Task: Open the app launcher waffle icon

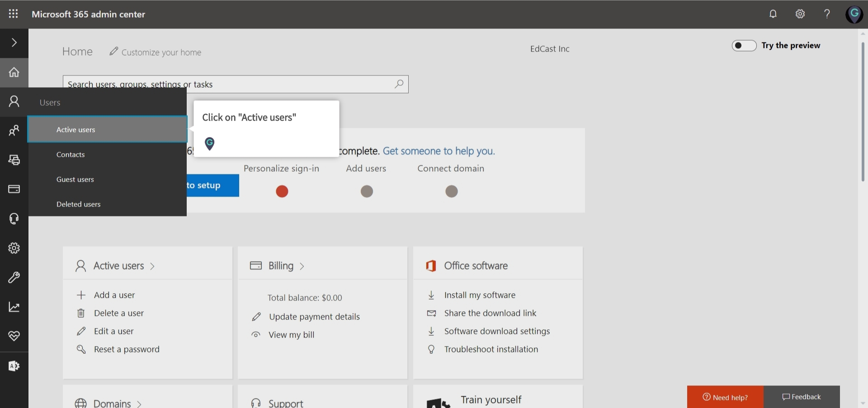Action: pyautogui.click(x=14, y=14)
